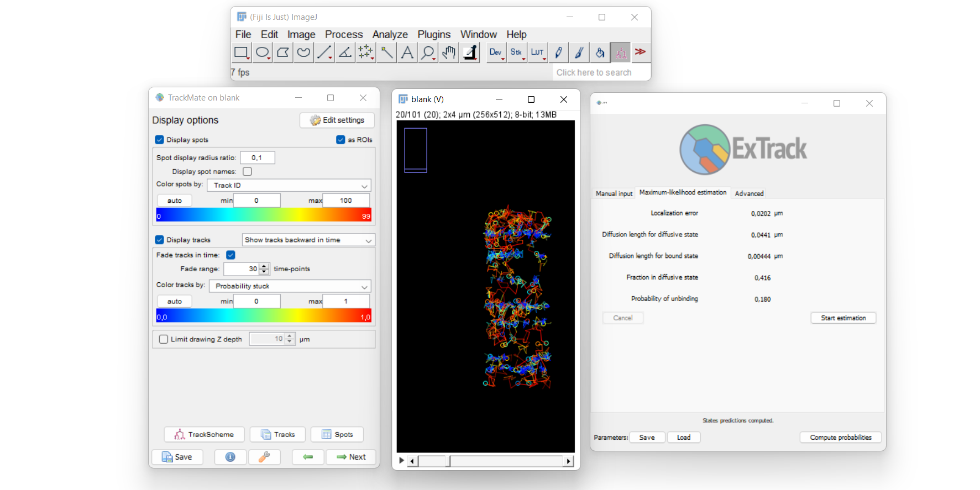Screen dimensions: 980x490
Task: Select the Freehand selection tool
Action: pos(303,52)
